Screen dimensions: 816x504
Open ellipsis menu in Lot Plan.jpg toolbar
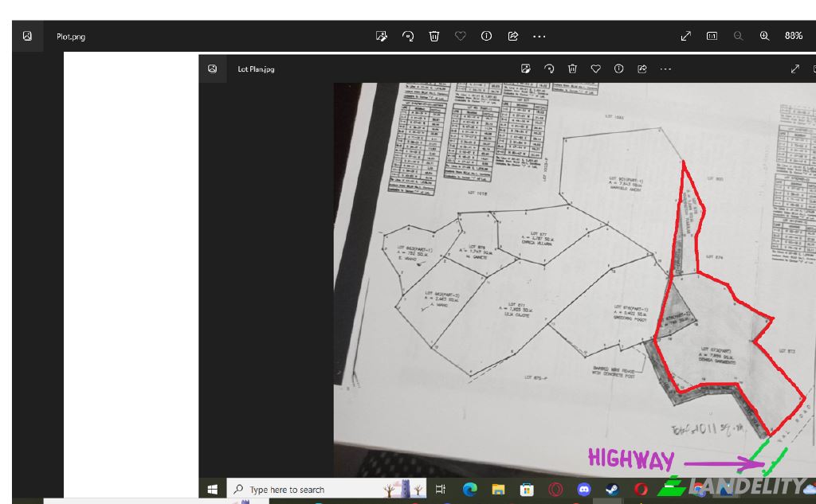tap(665, 69)
